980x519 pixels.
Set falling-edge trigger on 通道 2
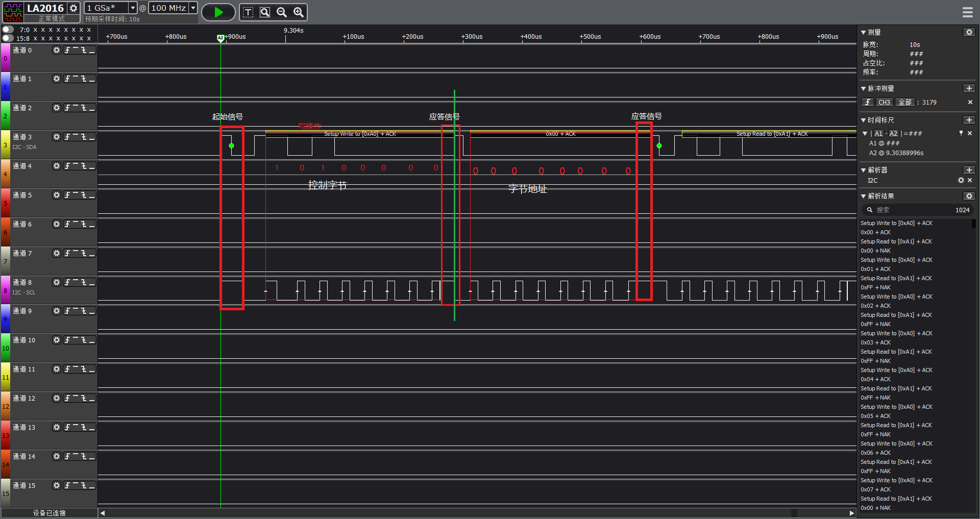[x=84, y=108]
